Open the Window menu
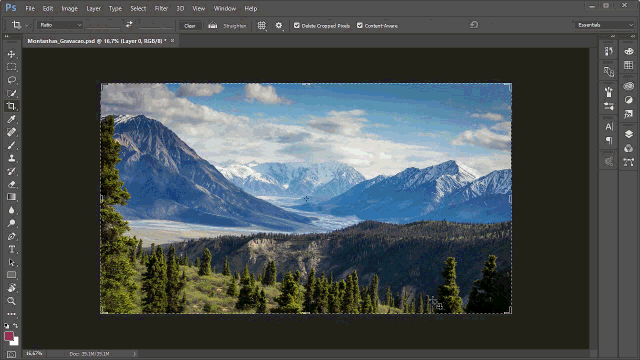The width and height of the screenshot is (640, 360). [225, 8]
